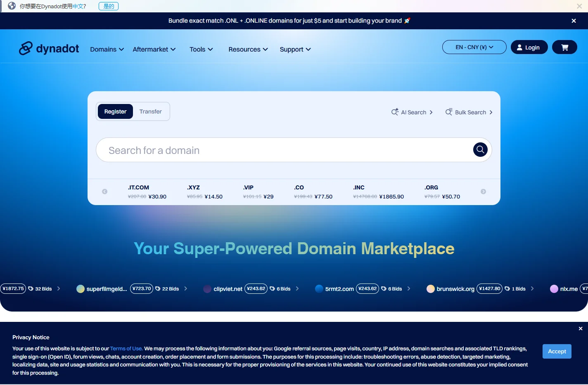Screen dimensions: 588x385
Task: Click the AI Search sparkle icon
Action: point(395,112)
